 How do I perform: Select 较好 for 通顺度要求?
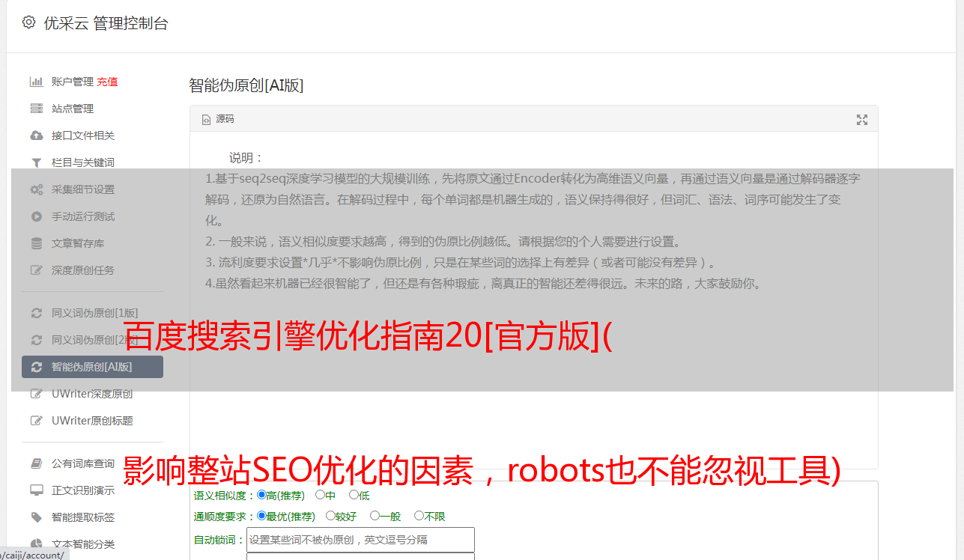point(330,516)
